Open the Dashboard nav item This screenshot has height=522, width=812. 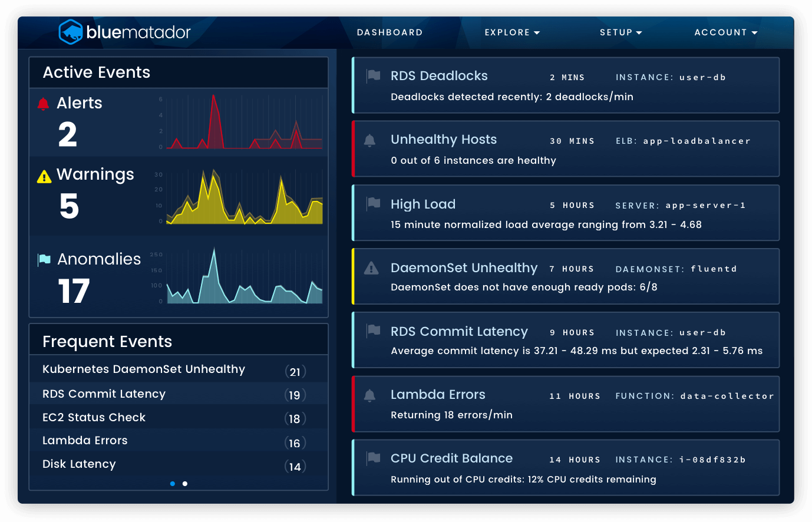[390, 32]
